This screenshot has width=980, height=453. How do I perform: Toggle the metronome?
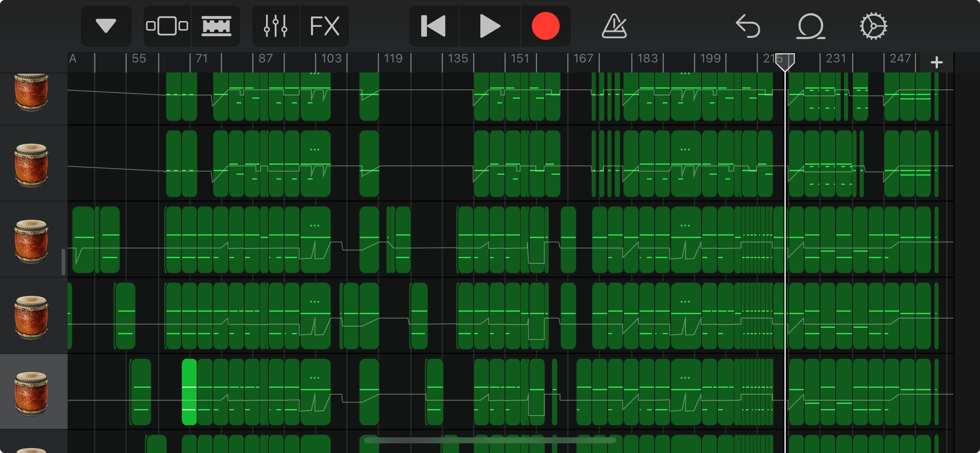(x=614, y=26)
